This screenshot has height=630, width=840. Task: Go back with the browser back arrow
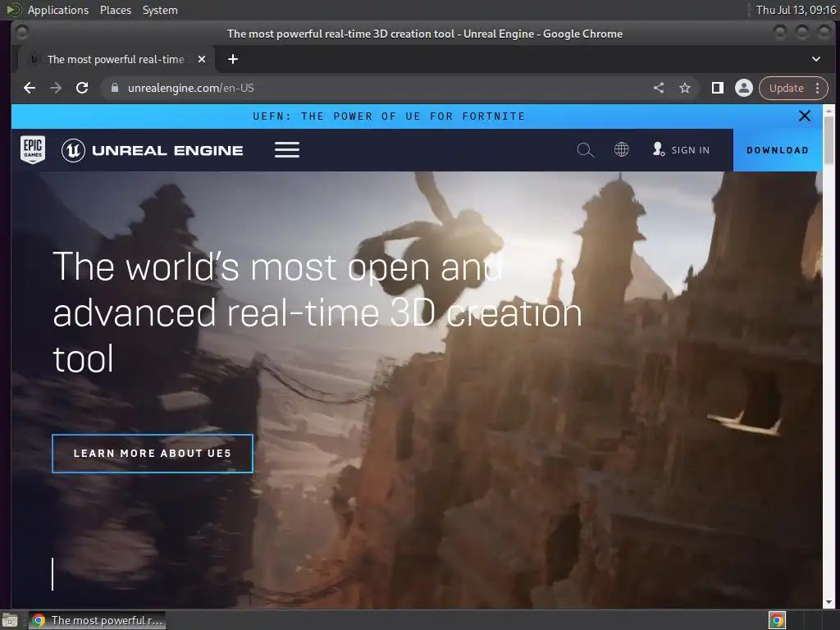tap(30, 88)
